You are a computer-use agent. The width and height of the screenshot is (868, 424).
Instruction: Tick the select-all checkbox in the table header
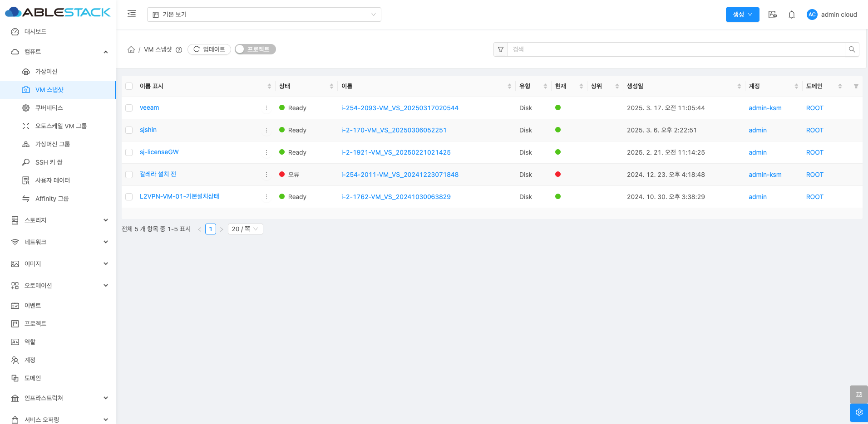click(129, 86)
